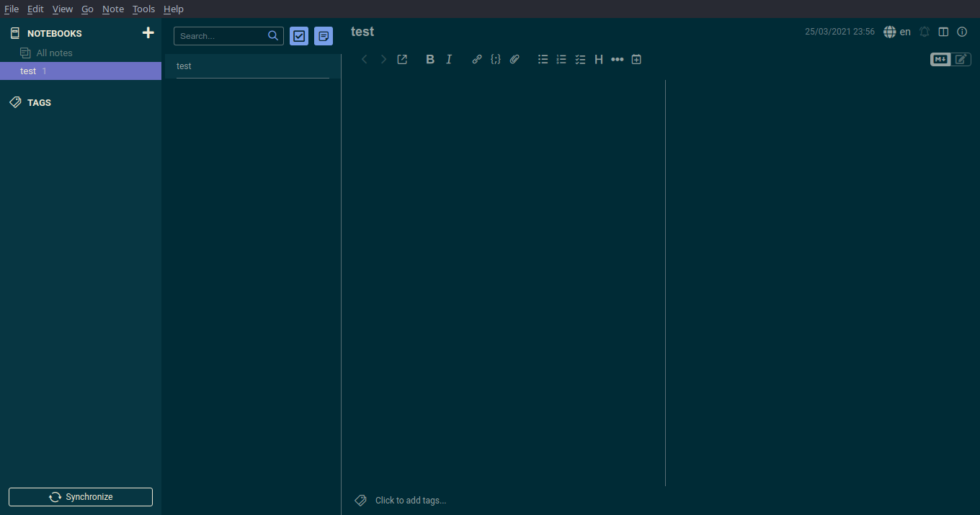Apply italic formatting
980x515 pixels.
pyautogui.click(x=449, y=59)
